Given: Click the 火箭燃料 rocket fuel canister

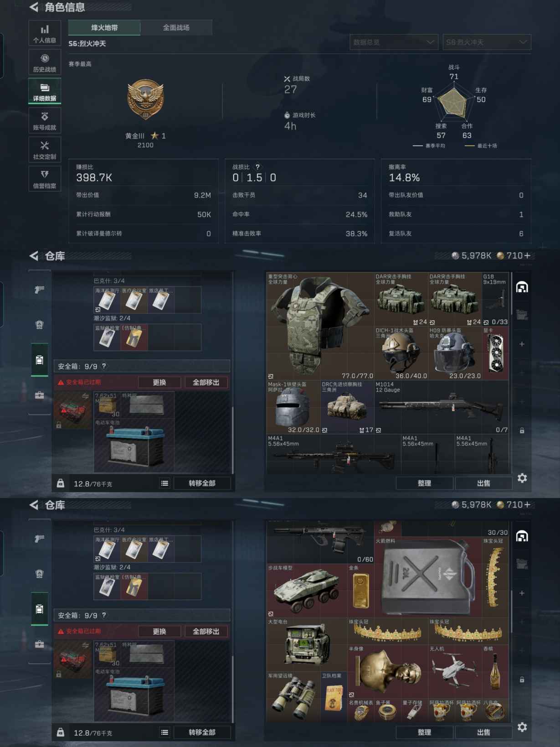Looking at the screenshot, I should (x=428, y=577).
